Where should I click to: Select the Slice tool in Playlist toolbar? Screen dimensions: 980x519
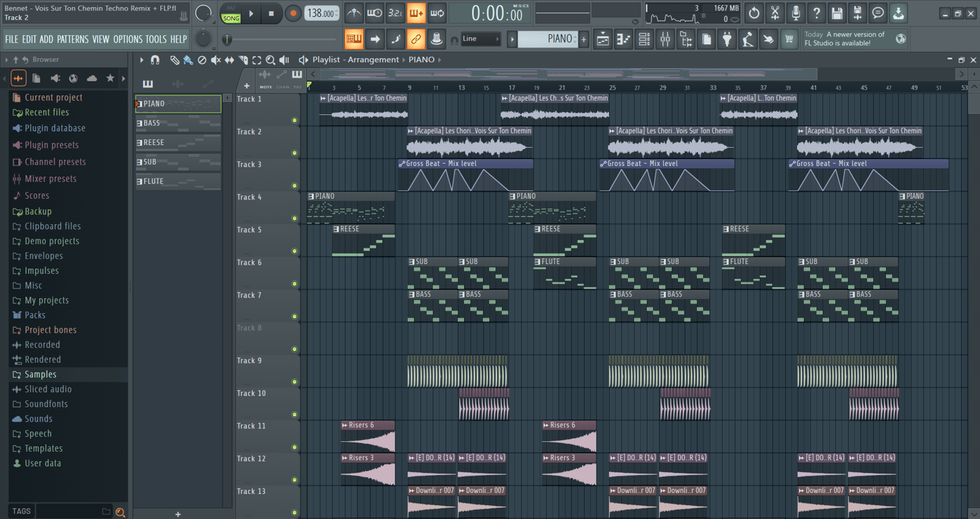243,60
